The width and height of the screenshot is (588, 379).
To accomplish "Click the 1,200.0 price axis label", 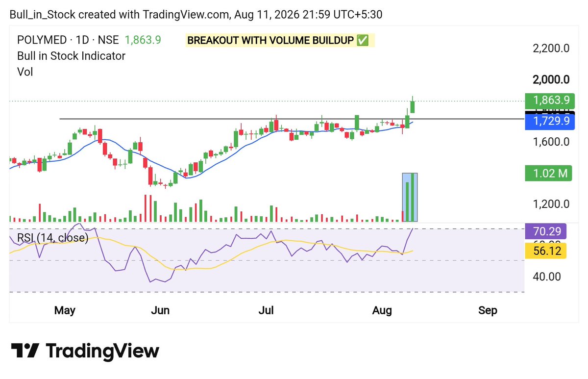I will coord(550,204).
